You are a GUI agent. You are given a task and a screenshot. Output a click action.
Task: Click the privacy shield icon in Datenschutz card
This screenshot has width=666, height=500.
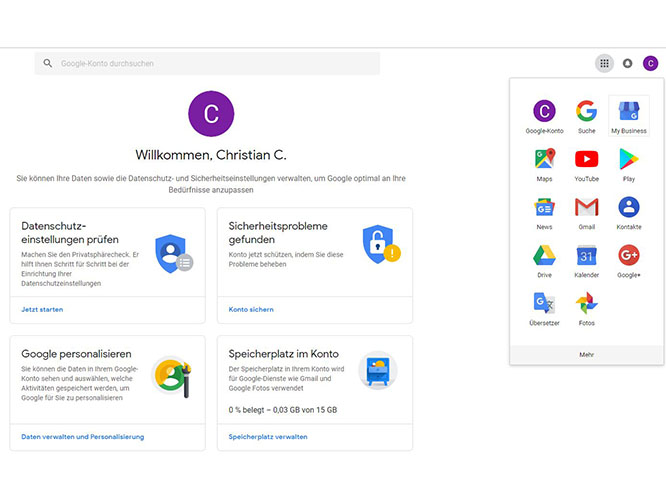[174, 254]
